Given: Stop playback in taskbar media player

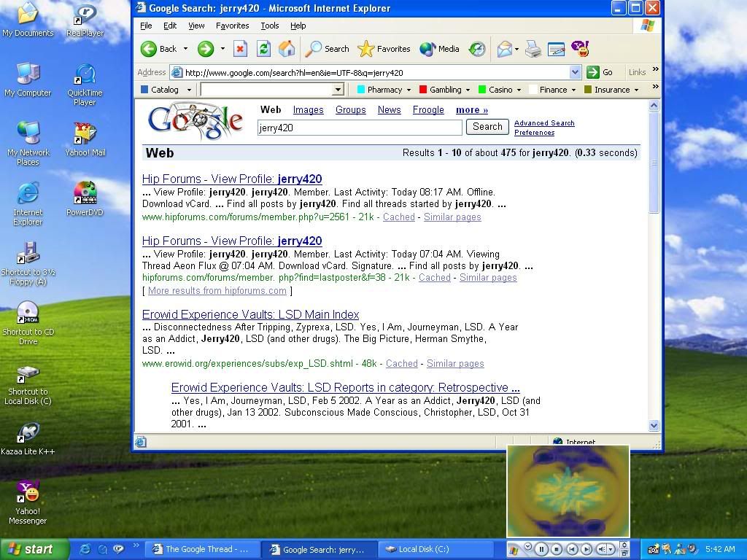Looking at the screenshot, I should [x=556, y=549].
